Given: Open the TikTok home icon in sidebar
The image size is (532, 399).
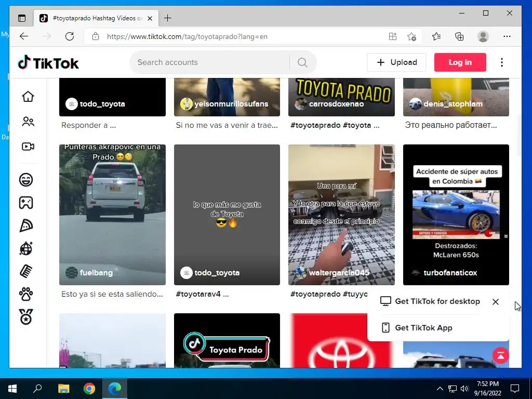Looking at the screenshot, I should (x=28, y=96).
